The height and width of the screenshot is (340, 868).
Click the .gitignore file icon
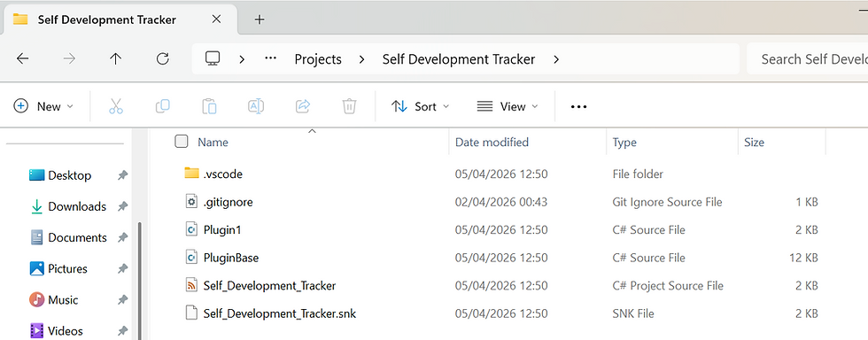(191, 202)
